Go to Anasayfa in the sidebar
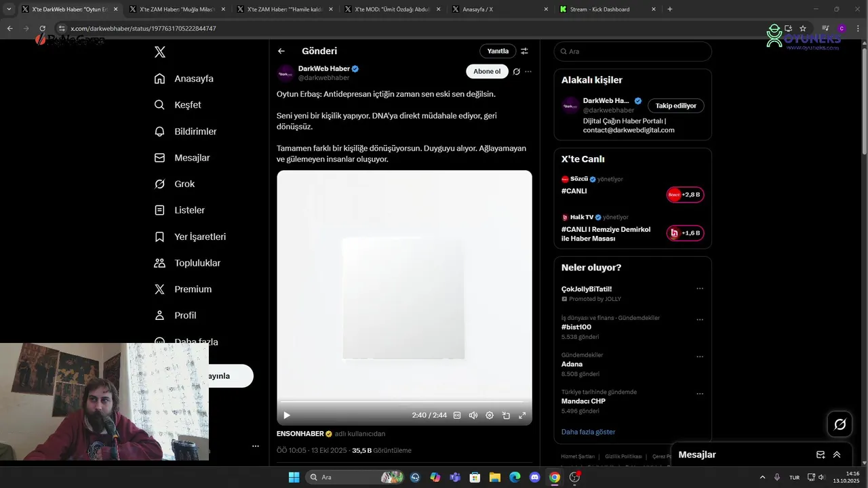The height and width of the screenshot is (488, 868). (x=184, y=79)
